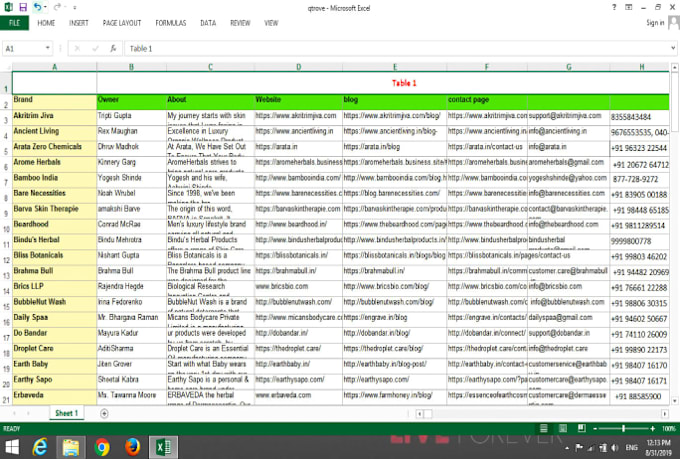This screenshot has width=680, height=459.
Task: Open the FILE tab
Action: 14,23
